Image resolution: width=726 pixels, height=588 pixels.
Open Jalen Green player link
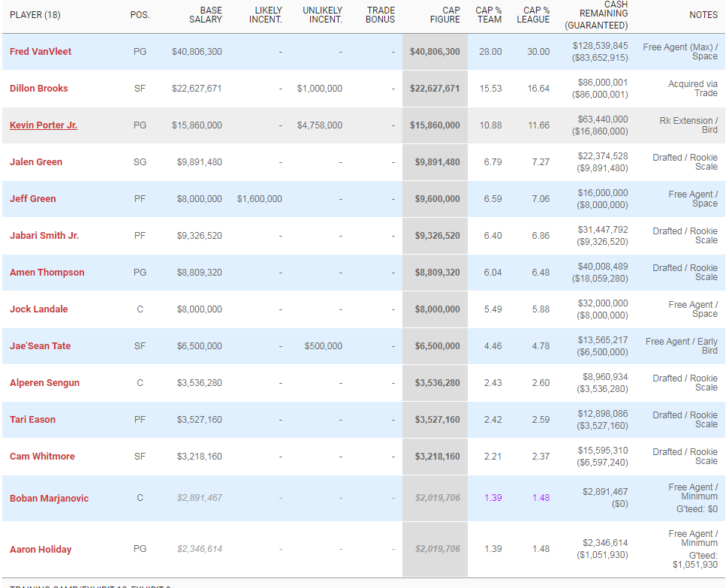pos(35,162)
